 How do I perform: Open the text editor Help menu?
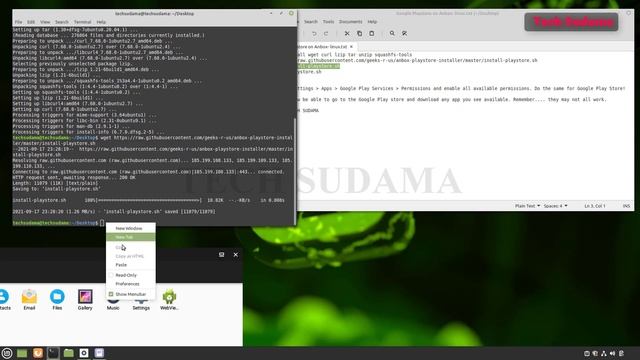coord(372,22)
